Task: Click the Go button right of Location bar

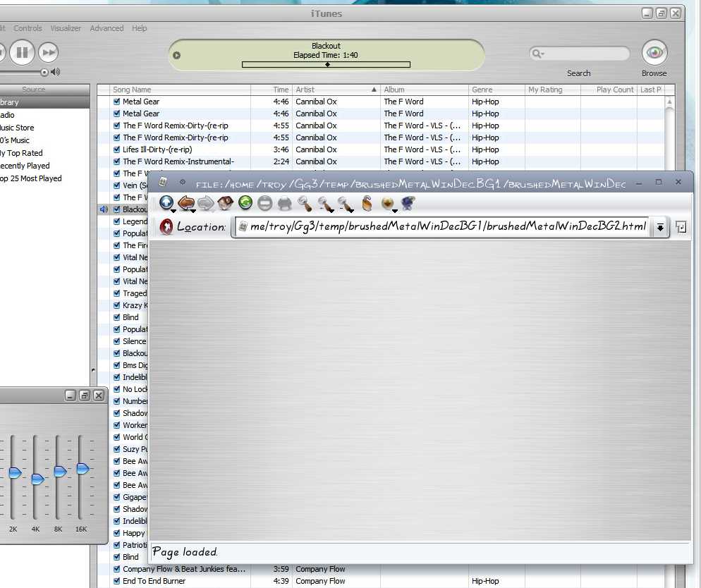Action: pos(681,227)
